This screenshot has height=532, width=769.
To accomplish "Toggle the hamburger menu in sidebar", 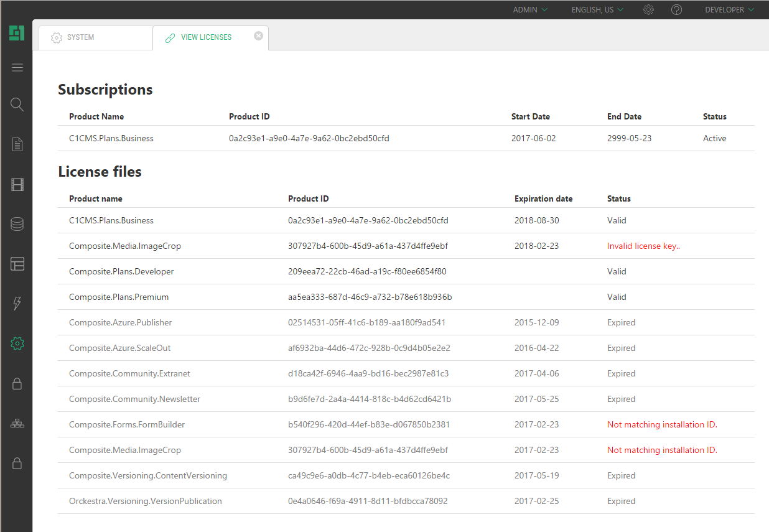I will [17, 68].
